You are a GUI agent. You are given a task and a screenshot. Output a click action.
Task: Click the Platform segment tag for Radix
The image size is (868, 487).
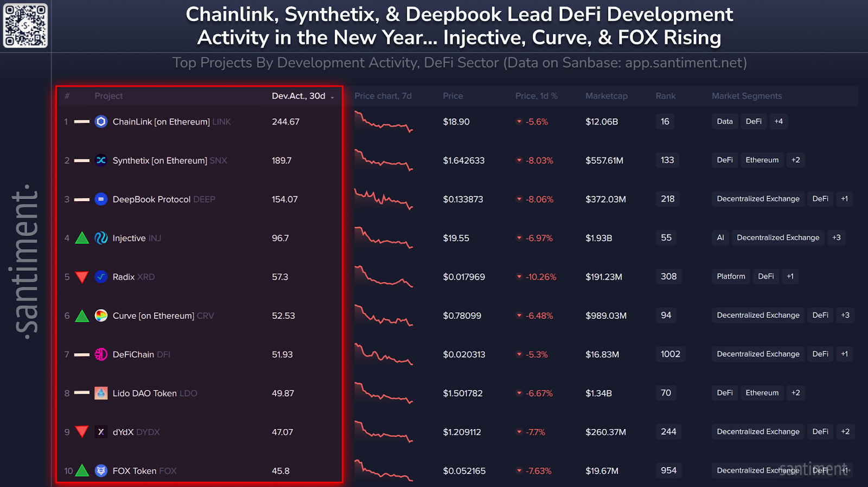pos(731,277)
